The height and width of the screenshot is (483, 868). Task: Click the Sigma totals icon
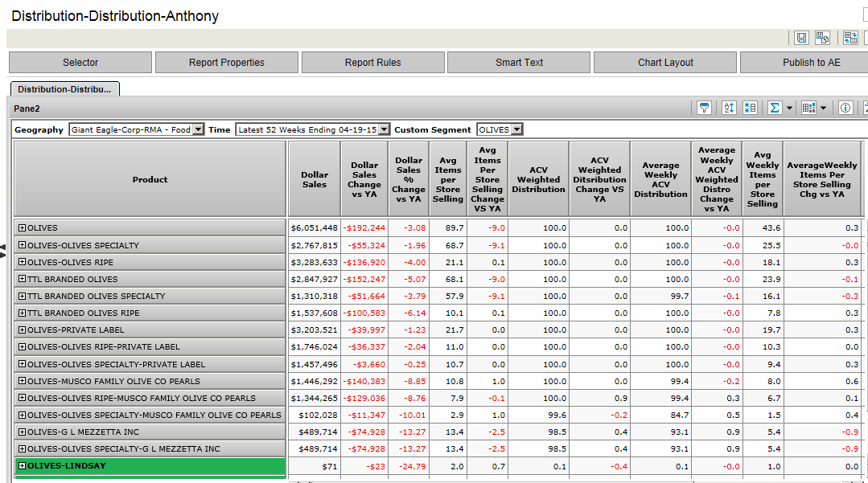[x=775, y=108]
